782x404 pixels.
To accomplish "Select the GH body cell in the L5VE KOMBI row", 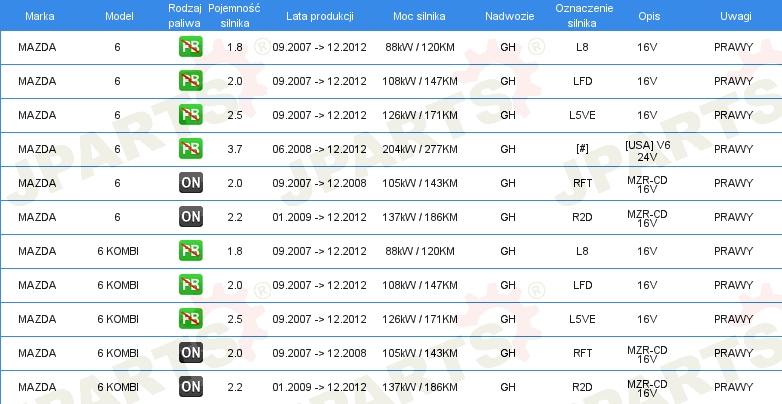I will (x=508, y=318).
